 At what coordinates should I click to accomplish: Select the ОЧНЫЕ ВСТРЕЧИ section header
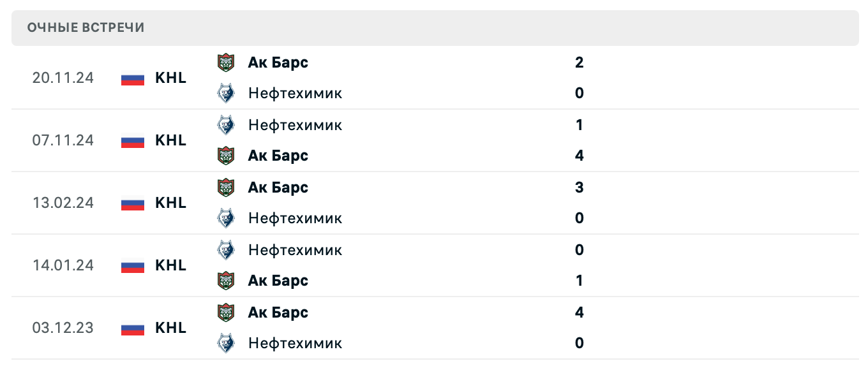(x=85, y=27)
